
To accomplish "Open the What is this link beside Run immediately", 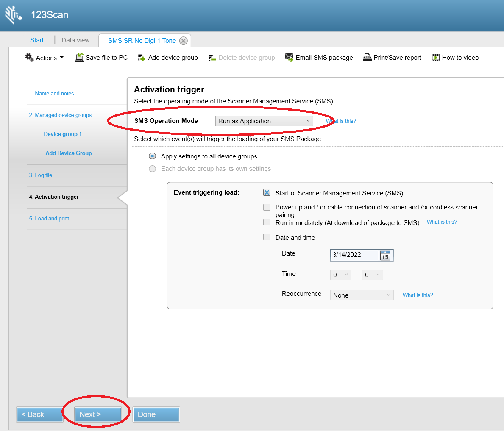I will click(441, 222).
